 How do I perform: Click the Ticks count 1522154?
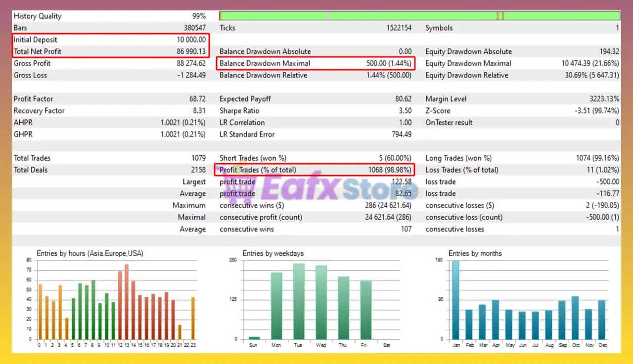pos(398,28)
